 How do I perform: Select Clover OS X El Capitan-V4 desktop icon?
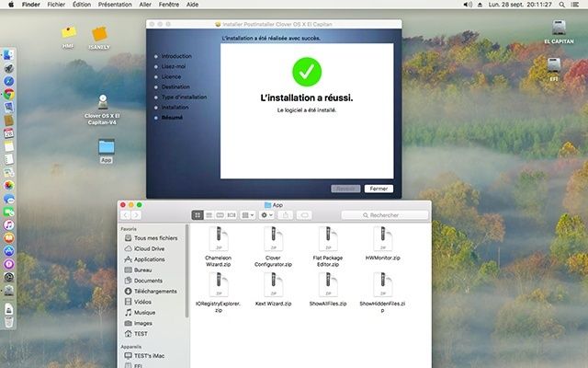click(x=102, y=109)
